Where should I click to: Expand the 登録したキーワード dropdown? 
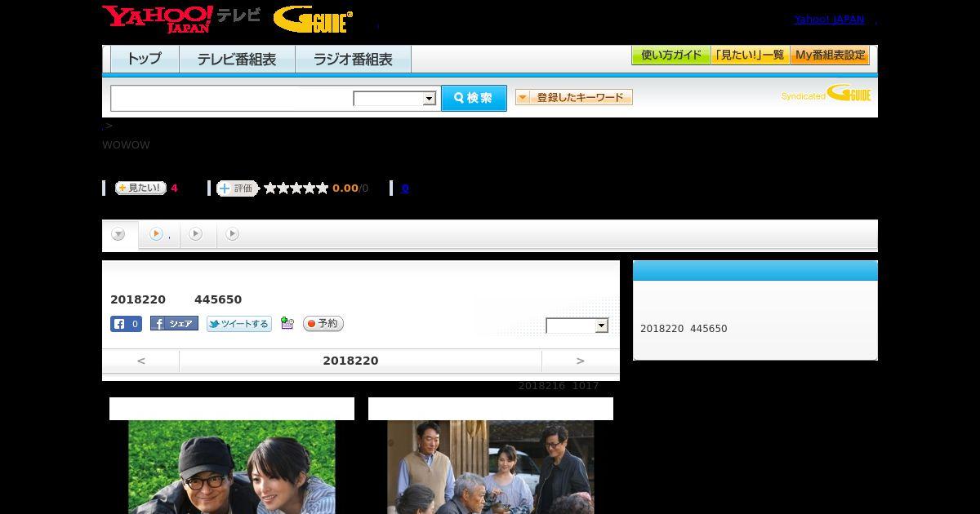click(574, 97)
